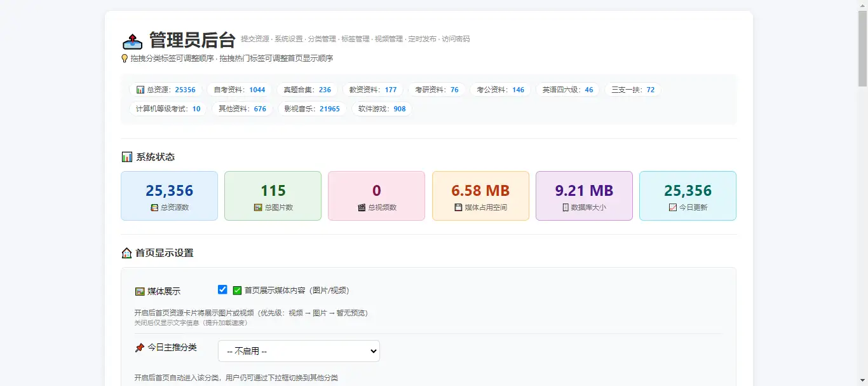Click the books icon beside 总资源数
The width and height of the screenshot is (868, 386).
154,207
